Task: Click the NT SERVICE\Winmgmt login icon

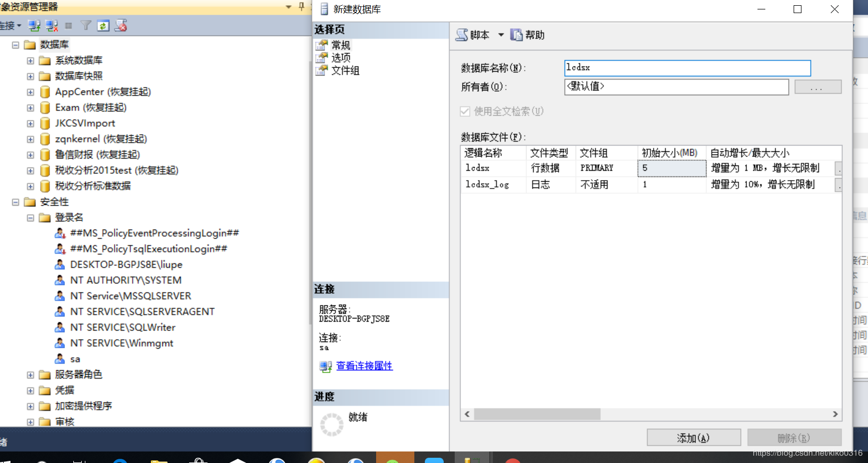Action: [x=60, y=343]
